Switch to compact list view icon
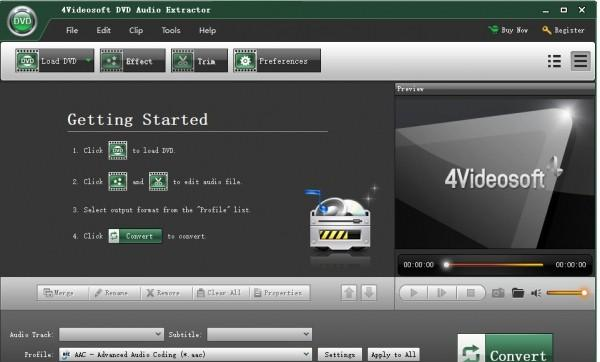The width and height of the screenshot is (600, 362). click(580, 61)
